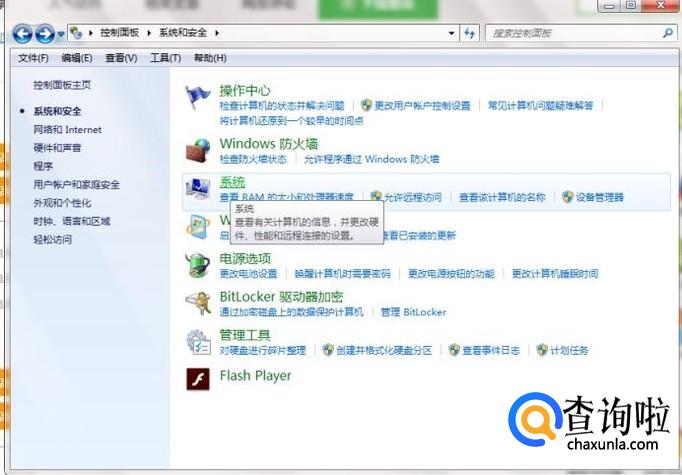Screen dimensions: 682x475
Task: Click shield icon beside 创建并格式化硬盘分区
Action: (x=328, y=350)
